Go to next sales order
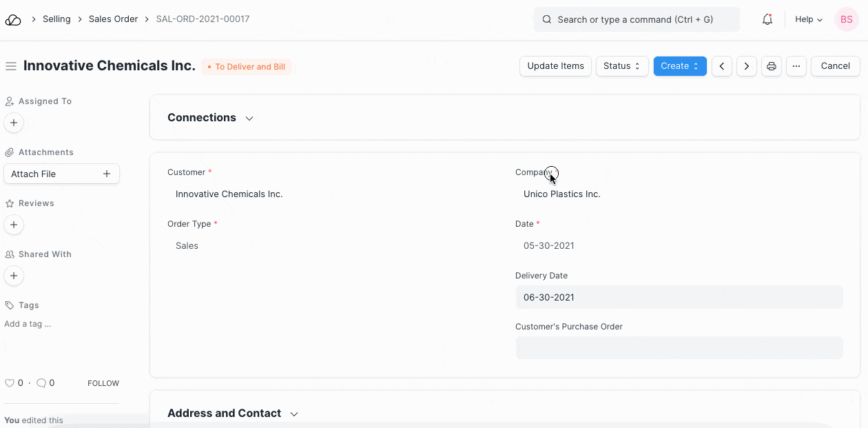 click(747, 66)
